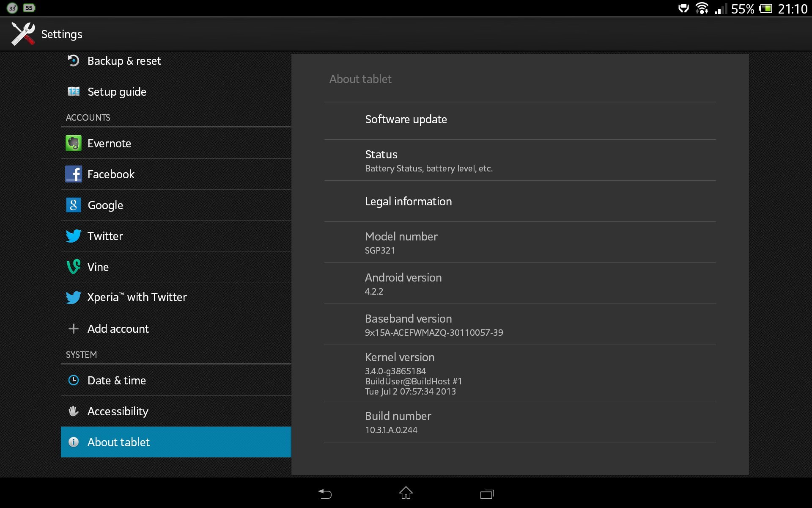Open Accessibility settings
This screenshot has height=508, width=812.
point(176,411)
